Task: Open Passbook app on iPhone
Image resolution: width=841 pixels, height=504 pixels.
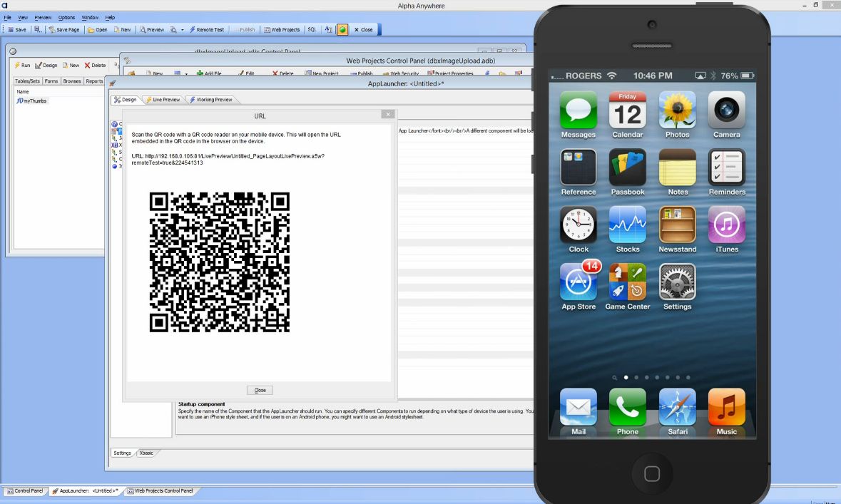Action: point(628,172)
